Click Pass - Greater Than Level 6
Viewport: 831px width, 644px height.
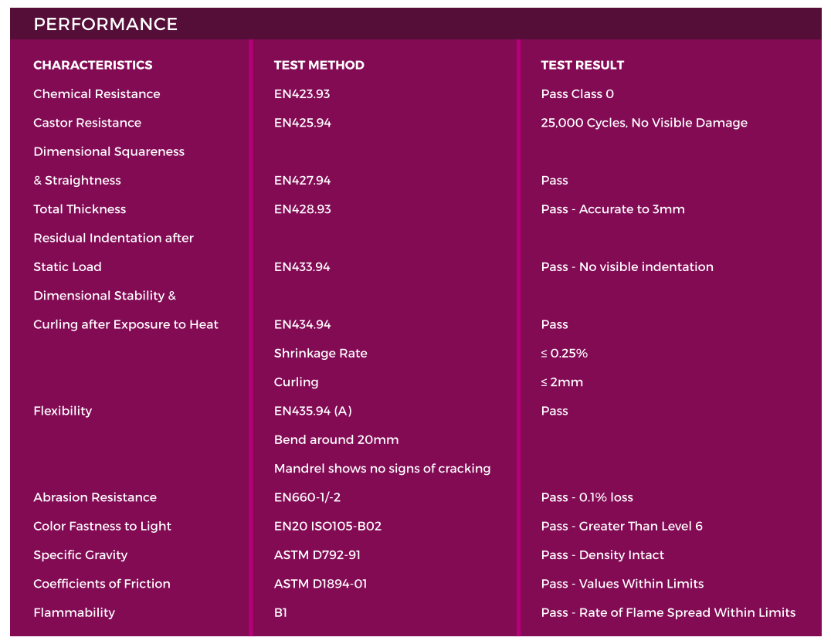click(x=622, y=527)
